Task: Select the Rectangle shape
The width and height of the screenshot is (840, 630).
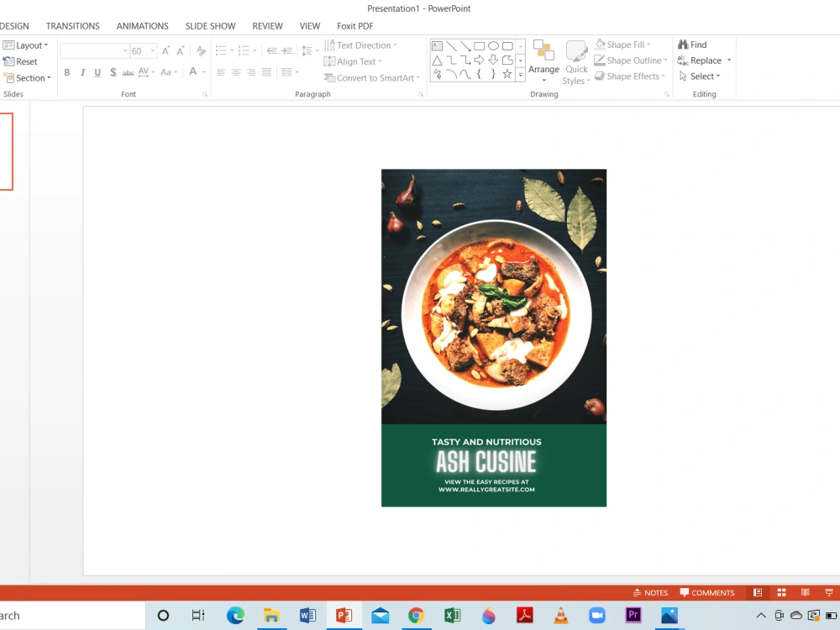Action: coord(479,46)
